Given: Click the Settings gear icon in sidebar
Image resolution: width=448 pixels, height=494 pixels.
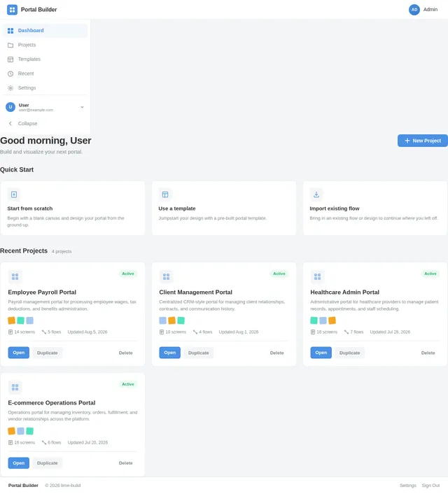Looking at the screenshot, I should click(10, 88).
